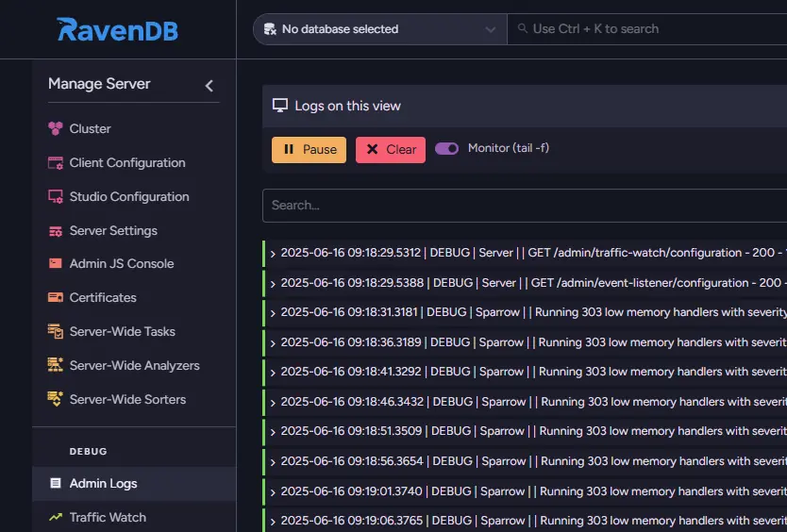787x532 pixels.
Task: Click the Server Settings icon
Action: pyautogui.click(x=56, y=231)
